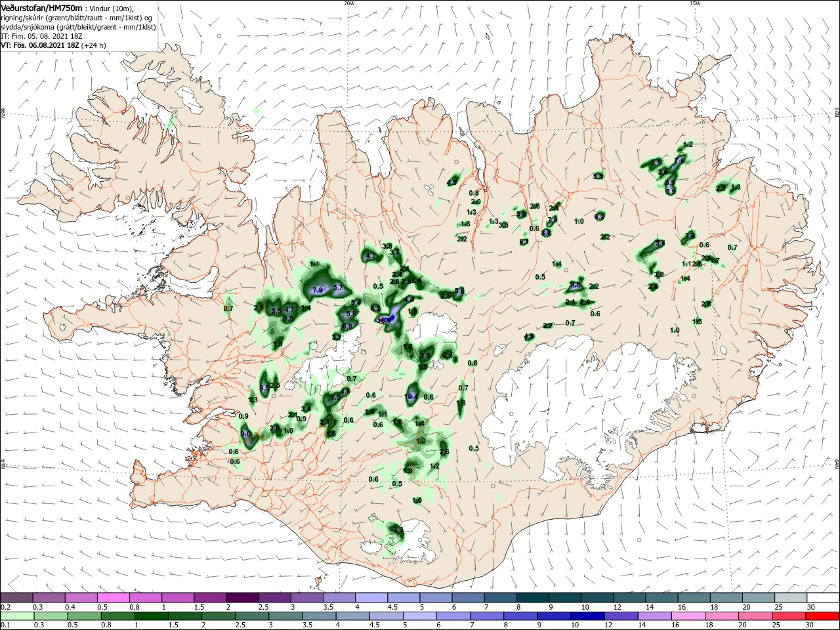The image size is (840, 630).
Task: Click the palest green first swatch of lower legend
Action: [18, 616]
